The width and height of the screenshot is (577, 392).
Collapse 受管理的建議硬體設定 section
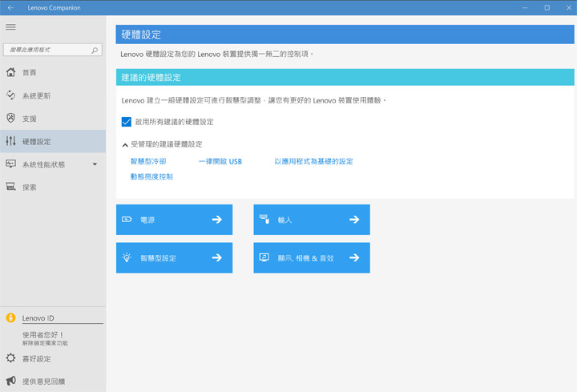(x=125, y=144)
